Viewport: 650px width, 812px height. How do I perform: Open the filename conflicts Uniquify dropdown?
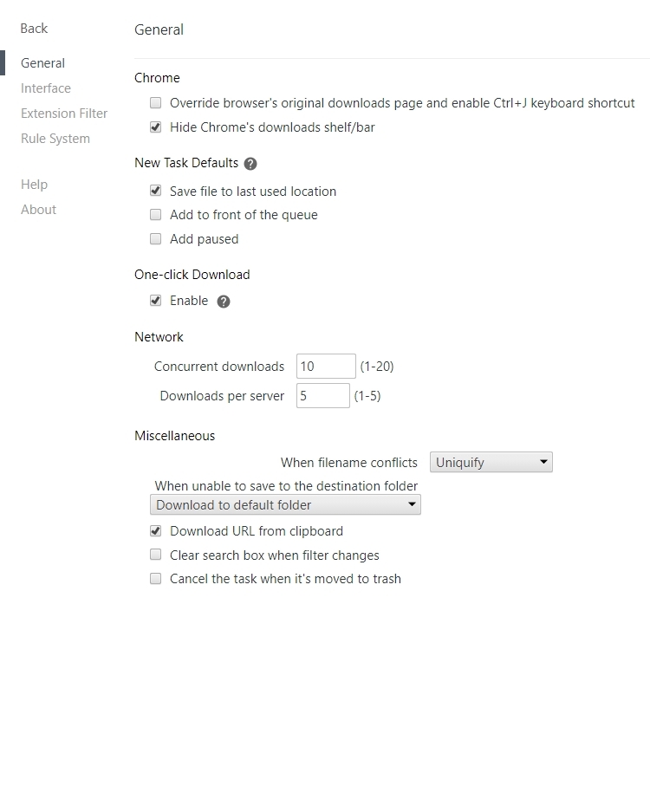coord(491,462)
